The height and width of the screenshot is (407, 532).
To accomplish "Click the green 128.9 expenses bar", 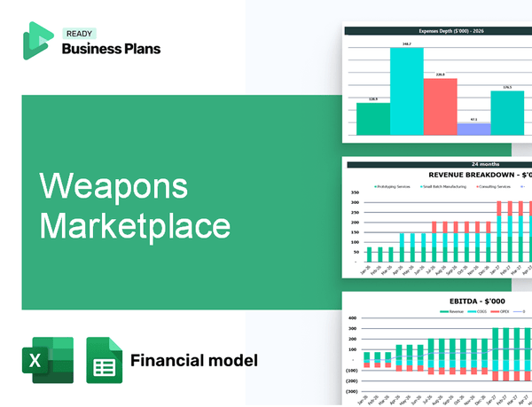I will point(373,118).
